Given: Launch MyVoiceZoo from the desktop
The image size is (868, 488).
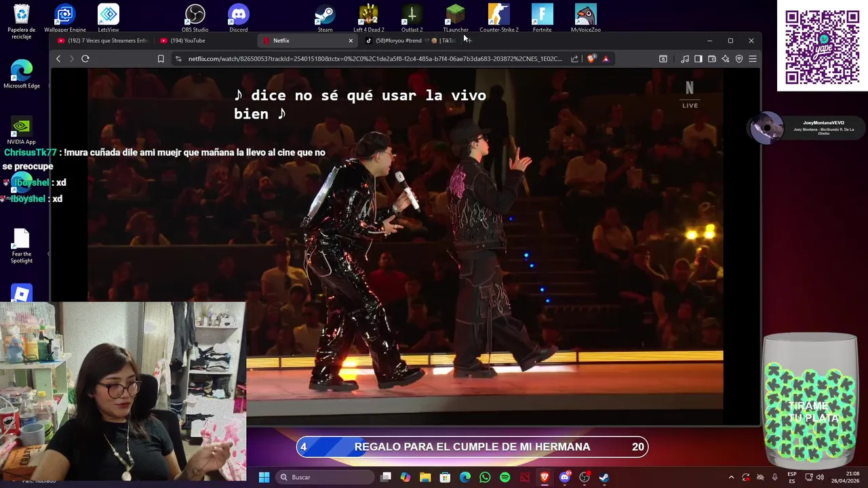Looking at the screenshot, I should click(x=585, y=18).
